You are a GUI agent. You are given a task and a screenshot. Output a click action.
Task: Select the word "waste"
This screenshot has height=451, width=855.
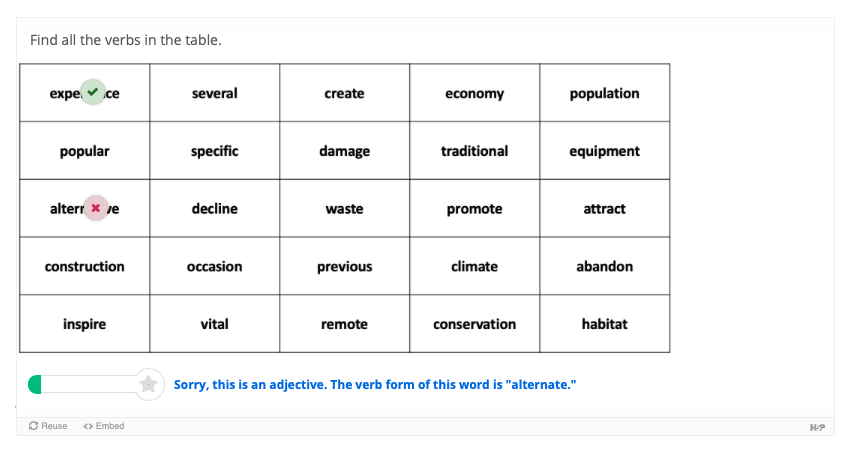click(x=344, y=209)
